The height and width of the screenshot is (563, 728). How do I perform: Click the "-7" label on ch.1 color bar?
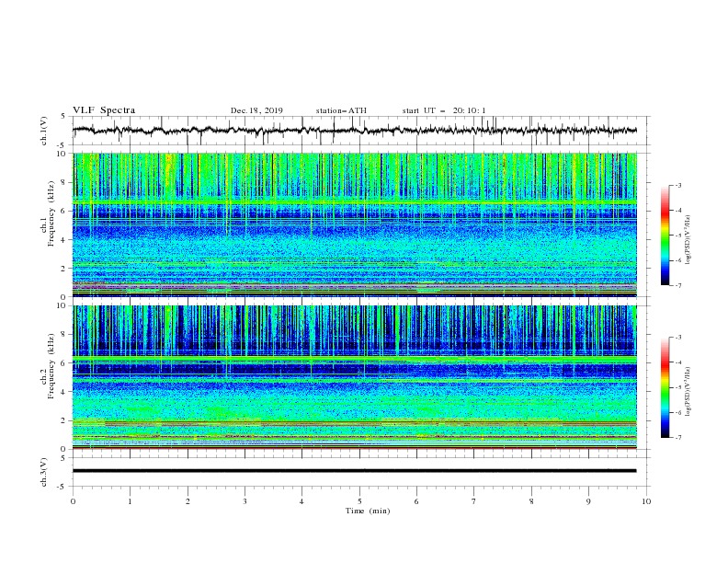677,286
